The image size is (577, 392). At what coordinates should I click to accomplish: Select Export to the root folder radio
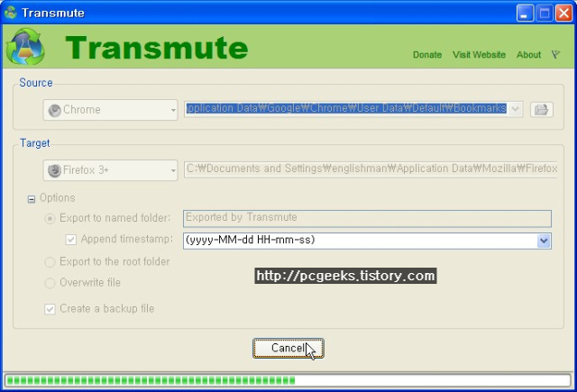point(50,262)
